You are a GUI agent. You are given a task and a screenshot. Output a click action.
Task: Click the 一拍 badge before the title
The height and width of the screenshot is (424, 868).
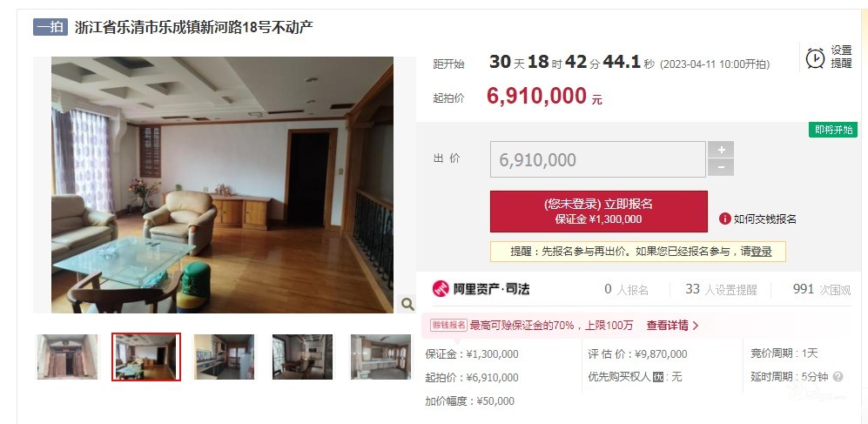click(50, 27)
